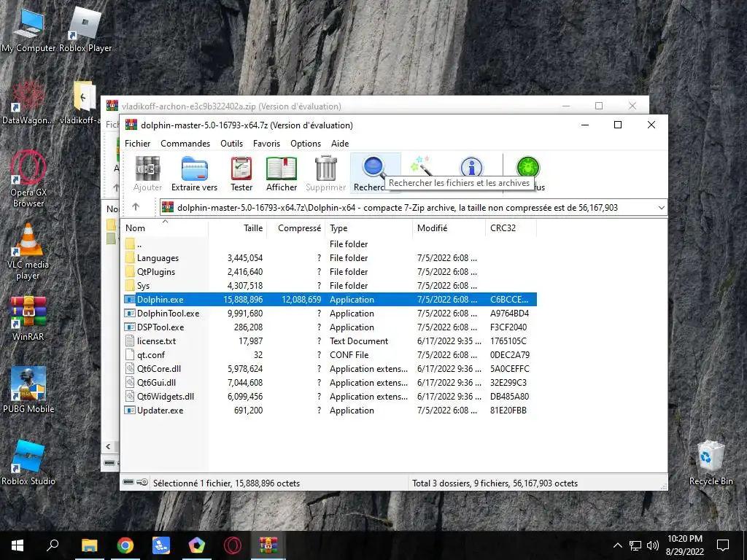Go up one folder using arrow
Screen dimensions: 747x560
pyautogui.click(x=136, y=207)
